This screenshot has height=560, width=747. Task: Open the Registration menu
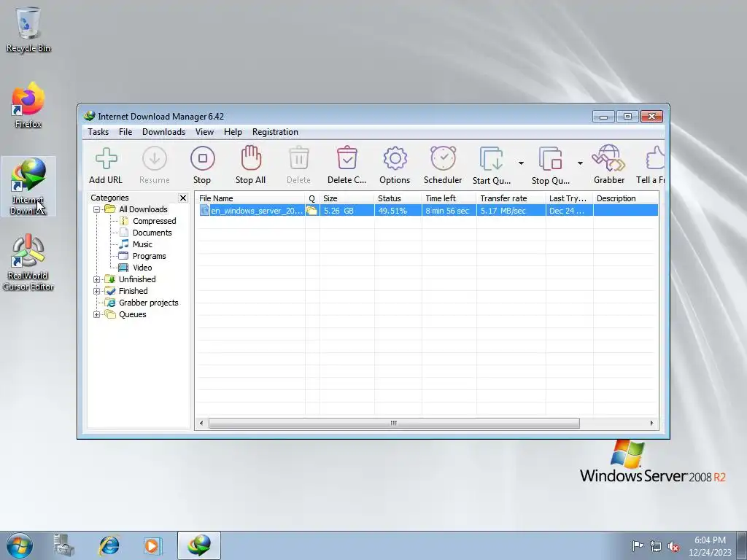coord(275,132)
